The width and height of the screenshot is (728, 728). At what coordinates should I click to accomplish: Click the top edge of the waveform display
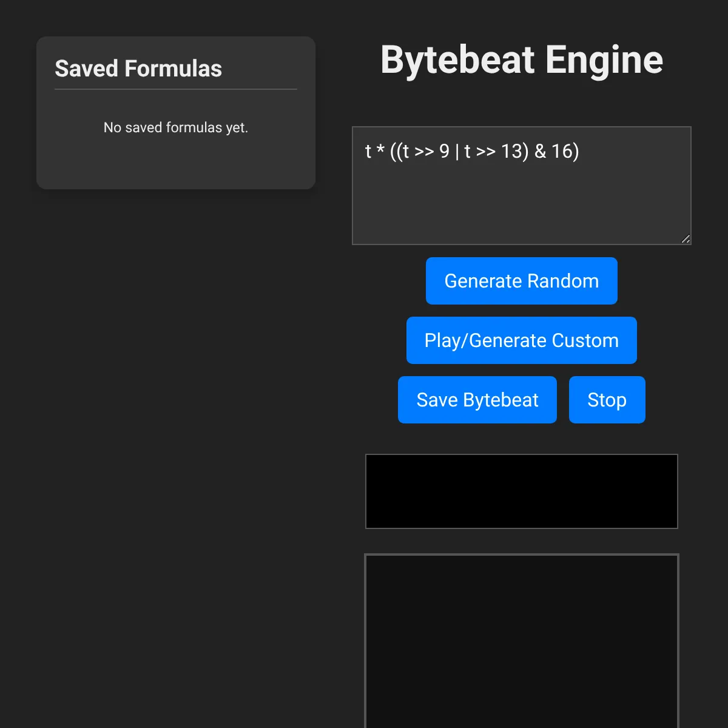[521, 455]
